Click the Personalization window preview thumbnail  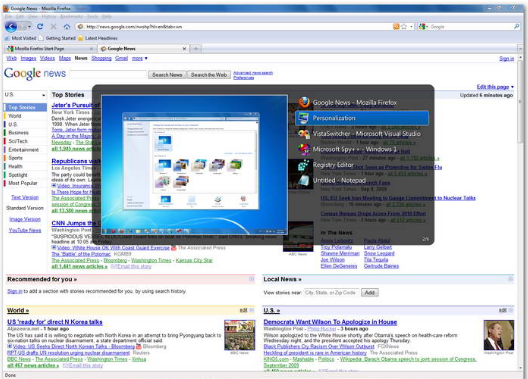tap(194, 165)
